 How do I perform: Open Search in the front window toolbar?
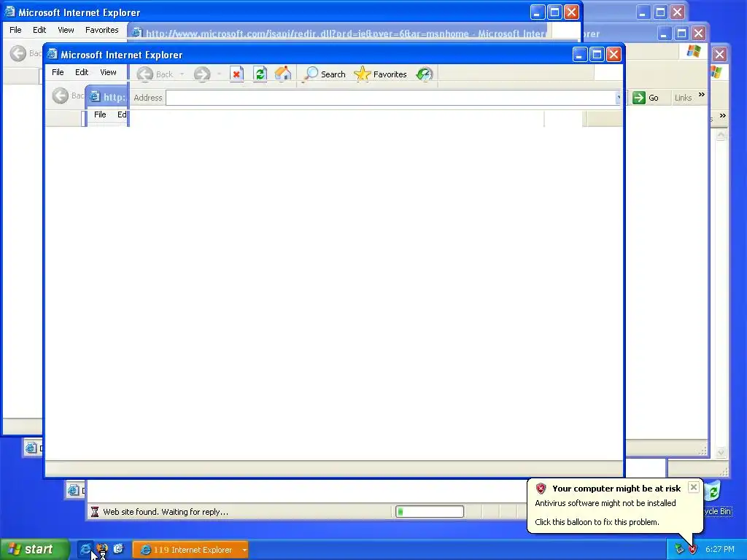tap(325, 74)
